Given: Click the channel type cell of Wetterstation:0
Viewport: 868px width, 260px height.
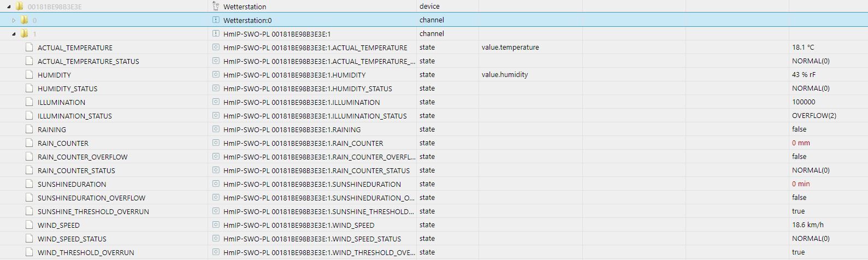Looking at the screenshot, I should pos(432,20).
